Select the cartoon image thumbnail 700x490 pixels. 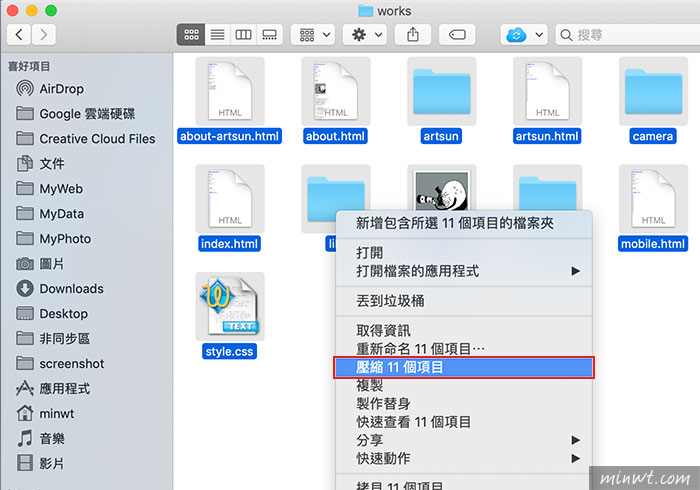pyautogui.click(x=442, y=190)
